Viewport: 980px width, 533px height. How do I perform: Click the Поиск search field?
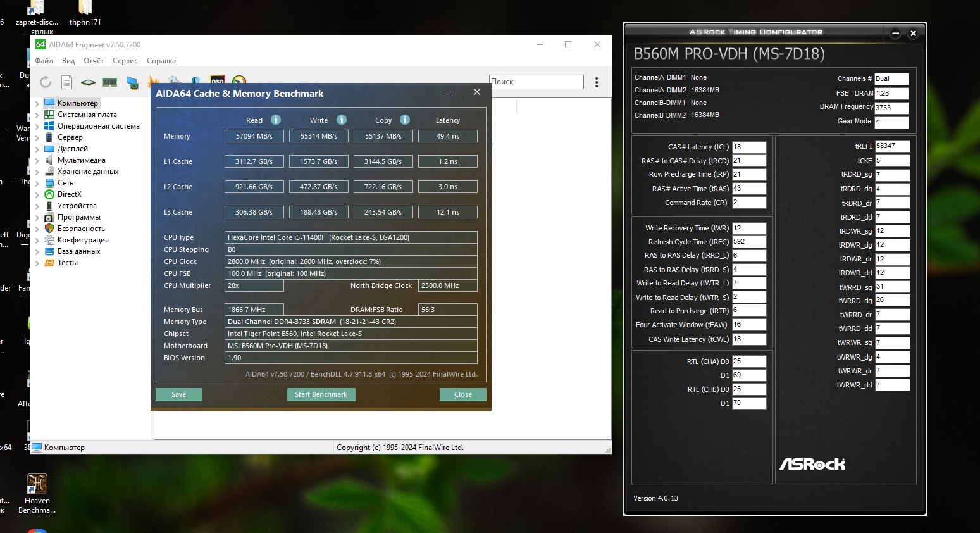click(x=537, y=82)
